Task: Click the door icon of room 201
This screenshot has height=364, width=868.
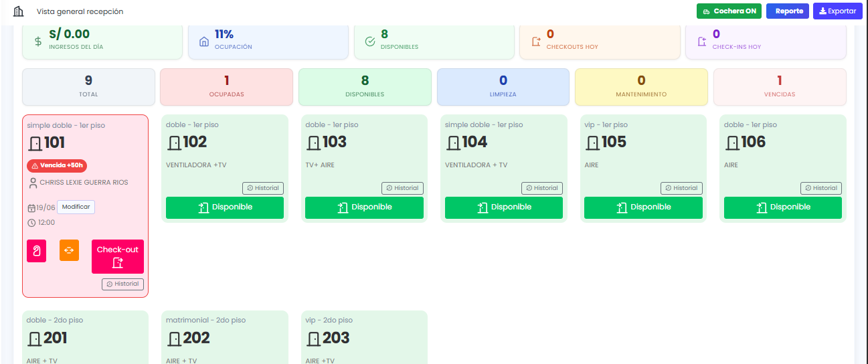Action: 35,339
